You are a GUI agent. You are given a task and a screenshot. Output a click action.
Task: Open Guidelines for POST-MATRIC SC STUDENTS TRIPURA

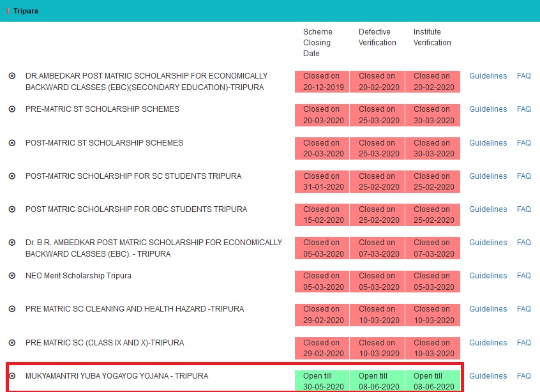(488, 176)
